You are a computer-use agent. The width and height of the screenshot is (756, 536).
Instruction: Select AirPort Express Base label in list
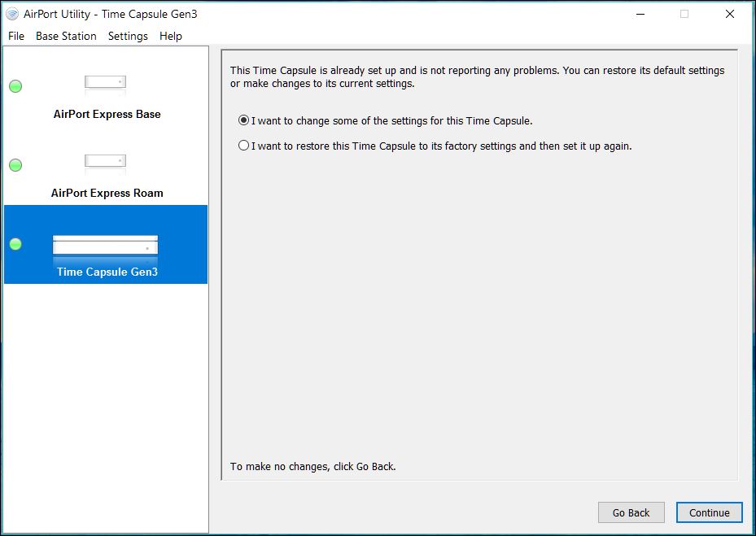point(107,114)
